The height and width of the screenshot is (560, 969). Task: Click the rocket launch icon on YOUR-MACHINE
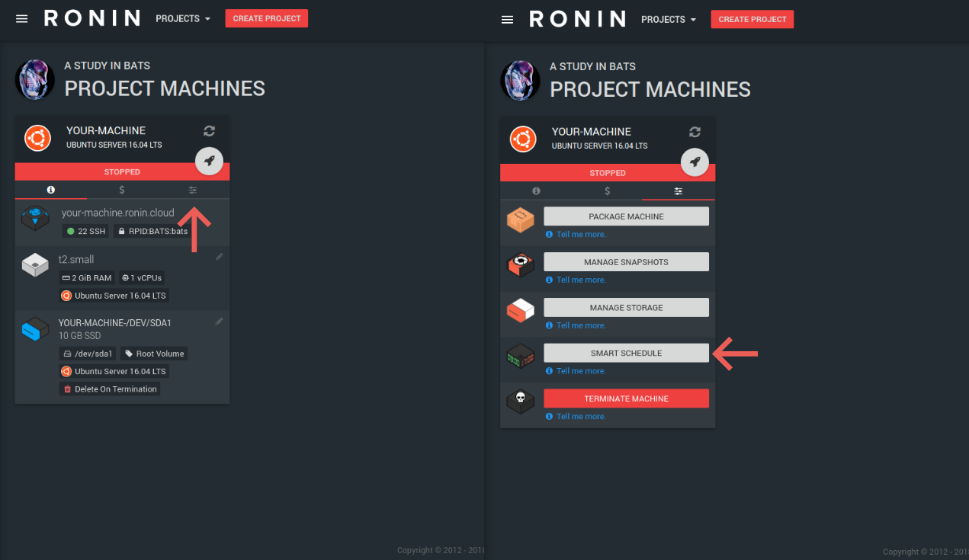[209, 161]
